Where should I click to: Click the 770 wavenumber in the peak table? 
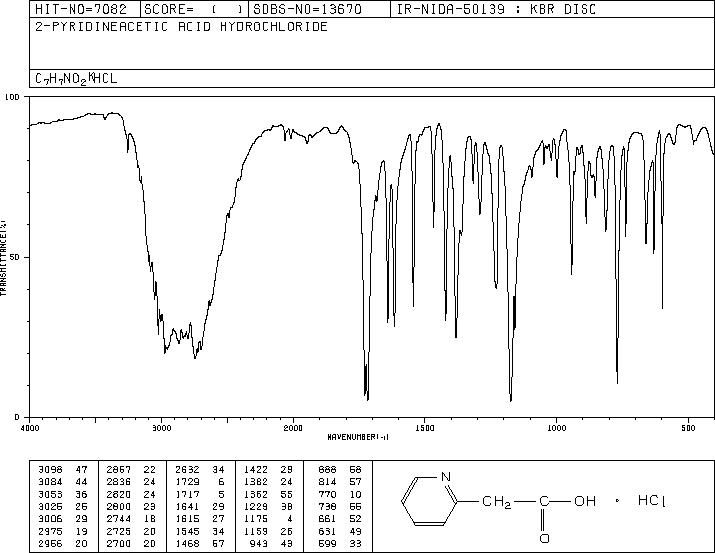327,494
